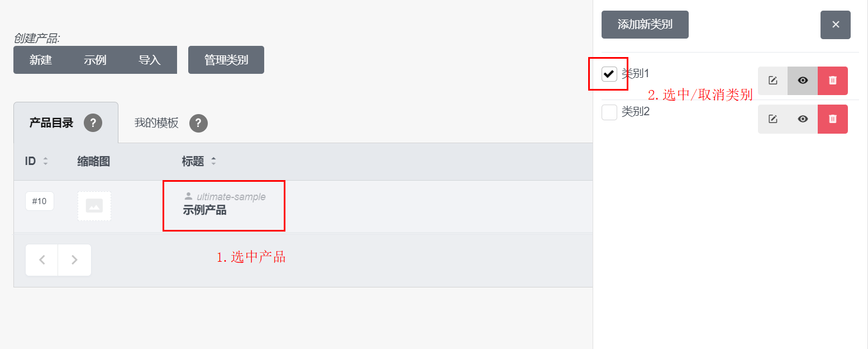Click the 添加新类别 button
This screenshot has width=868, height=349.
click(645, 25)
